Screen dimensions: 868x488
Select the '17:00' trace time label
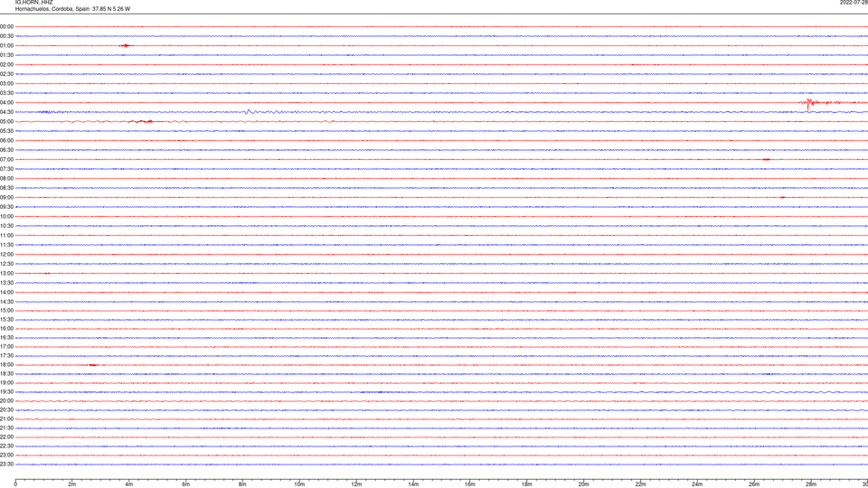point(6,347)
